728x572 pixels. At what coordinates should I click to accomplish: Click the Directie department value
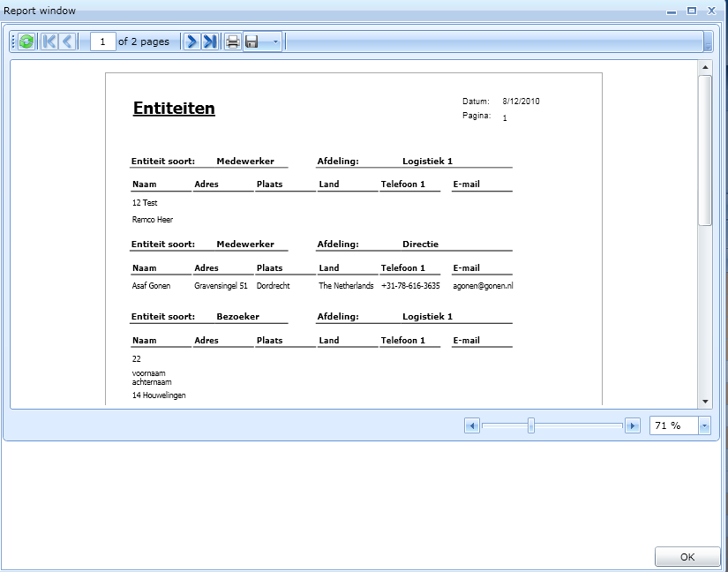point(420,245)
